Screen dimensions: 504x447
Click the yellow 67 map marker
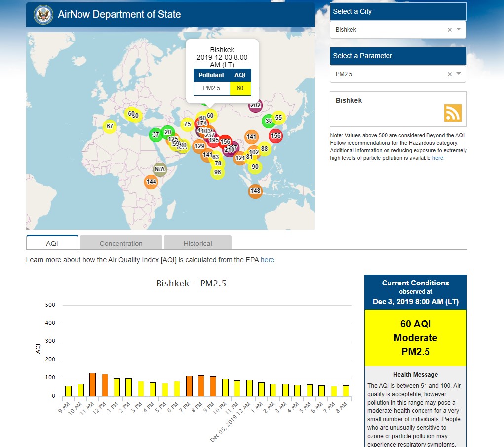(110, 126)
